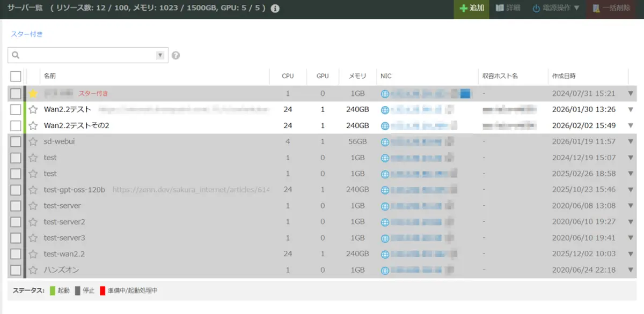Open the row menu arrow for the 2024/07/31 server

point(631,94)
